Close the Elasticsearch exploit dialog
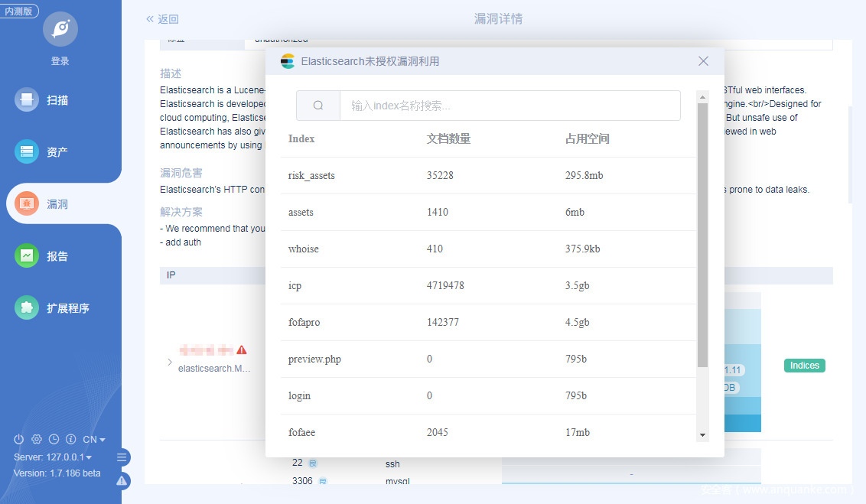The width and height of the screenshot is (866, 504). pos(703,61)
